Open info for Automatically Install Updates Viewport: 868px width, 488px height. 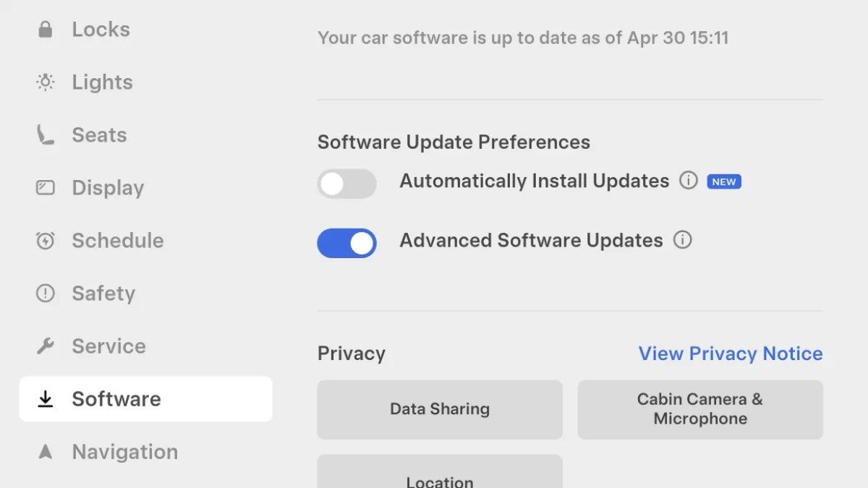point(689,181)
